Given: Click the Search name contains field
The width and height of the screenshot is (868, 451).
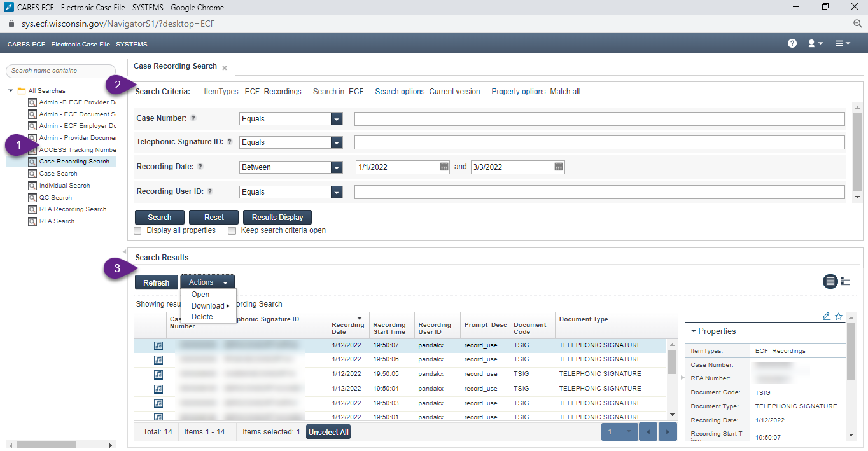Looking at the screenshot, I should (60, 71).
